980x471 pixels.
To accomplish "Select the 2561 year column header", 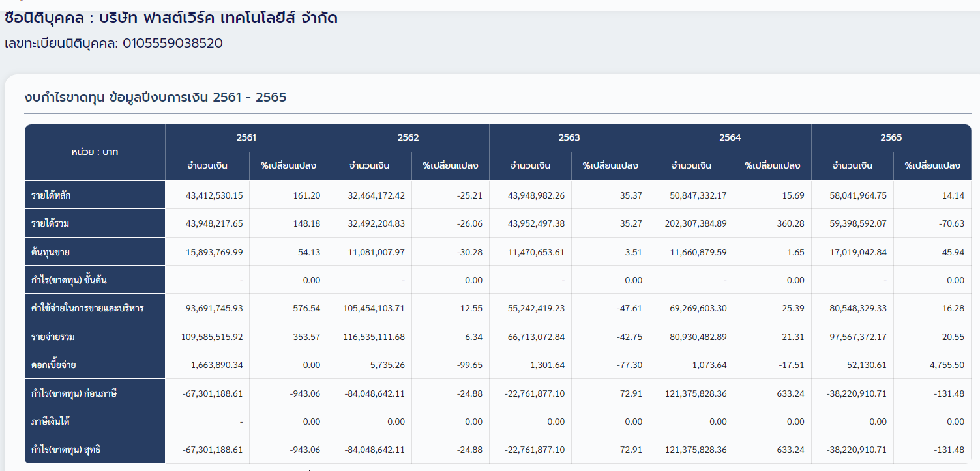I will click(246, 138).
